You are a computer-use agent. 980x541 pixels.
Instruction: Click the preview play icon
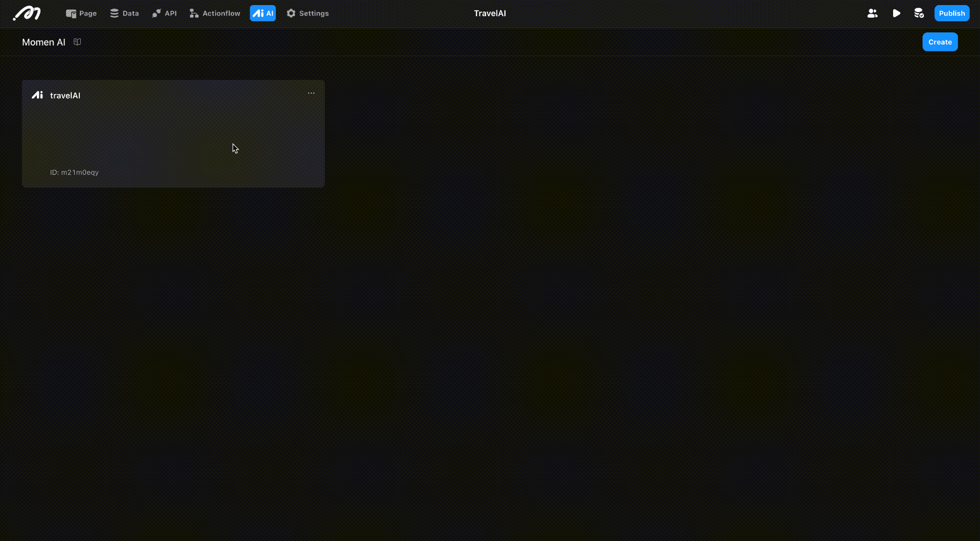[896, 13]
